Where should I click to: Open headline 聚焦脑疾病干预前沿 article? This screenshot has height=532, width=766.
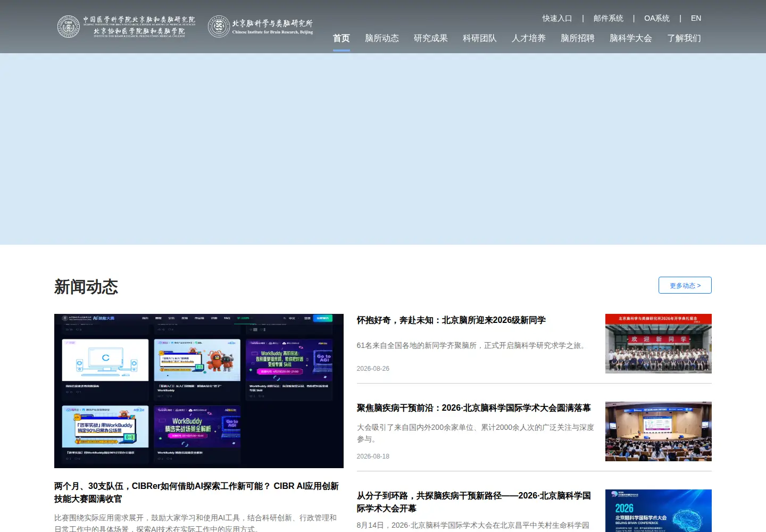click(x=474, y=408)
